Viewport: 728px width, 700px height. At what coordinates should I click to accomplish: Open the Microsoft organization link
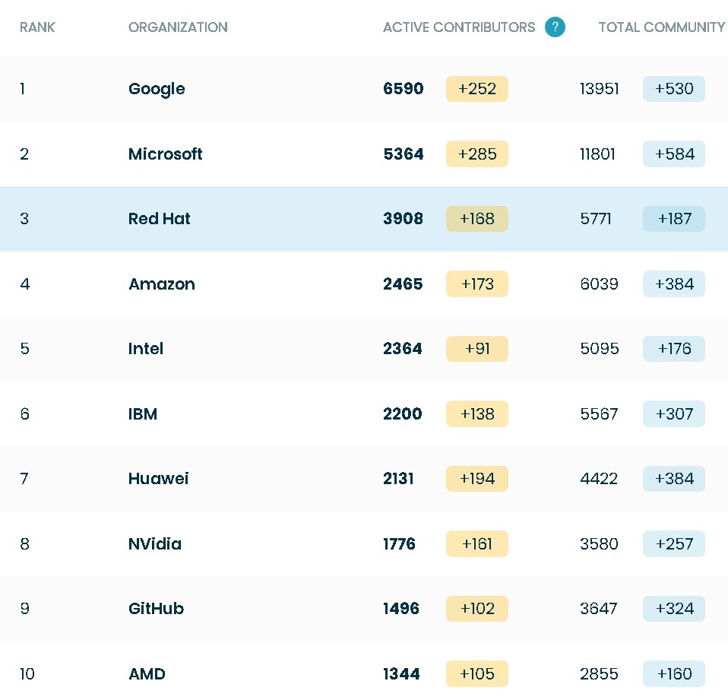pyautogui.click(x=165, y=154)
